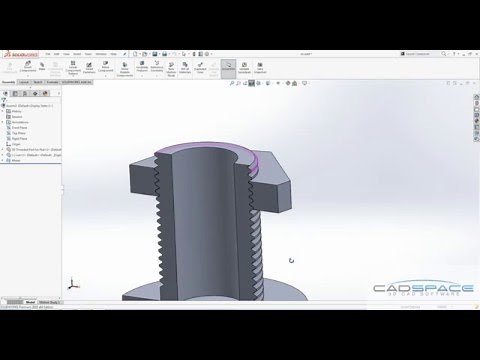Select Top Plane in the tree
Screen dimensions: 480x360
16,133
